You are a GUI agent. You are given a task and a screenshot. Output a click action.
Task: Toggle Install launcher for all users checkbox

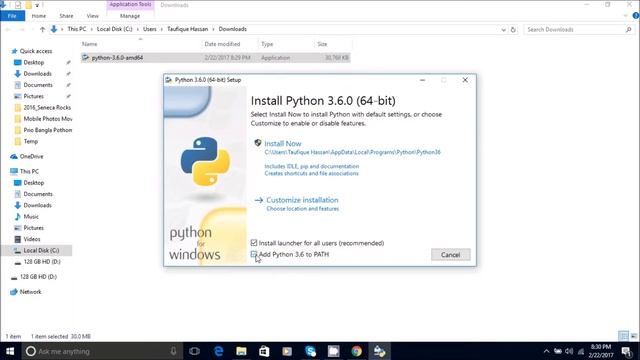pyautogui.click(x=254, y=243)
